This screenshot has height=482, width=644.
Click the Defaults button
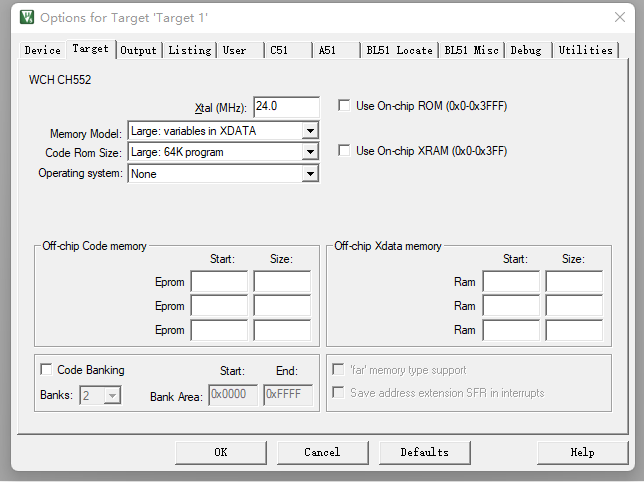point(424,452)
